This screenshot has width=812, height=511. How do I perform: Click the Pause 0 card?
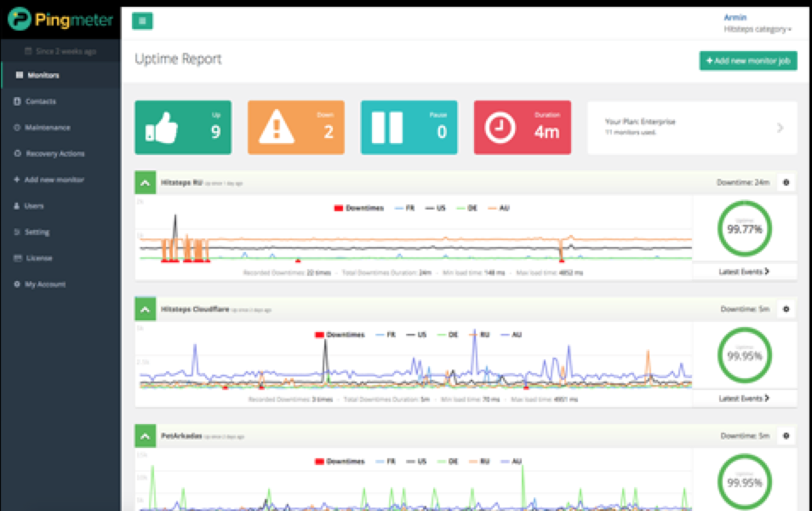click(409, 128)
